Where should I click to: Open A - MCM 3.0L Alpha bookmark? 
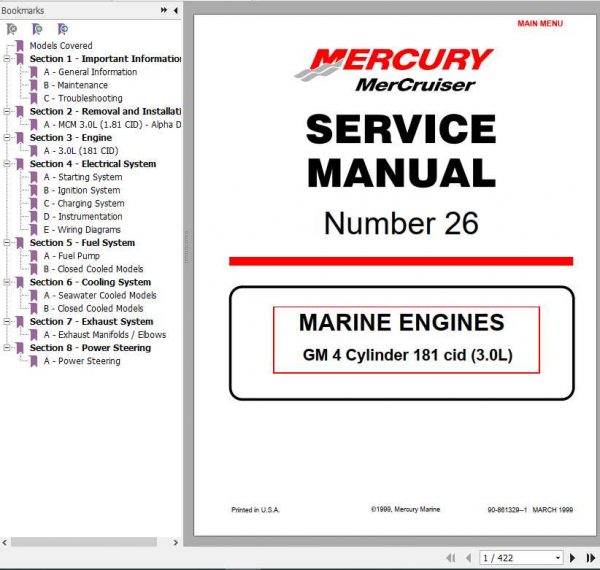pyautogui.click(x=112, y=125)
